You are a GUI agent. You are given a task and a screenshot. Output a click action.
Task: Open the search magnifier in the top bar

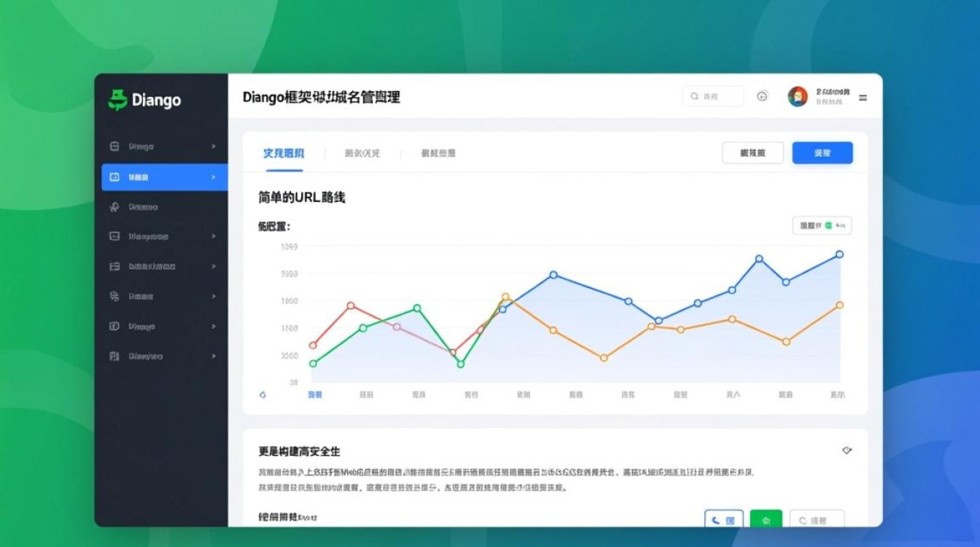(694, 96)
